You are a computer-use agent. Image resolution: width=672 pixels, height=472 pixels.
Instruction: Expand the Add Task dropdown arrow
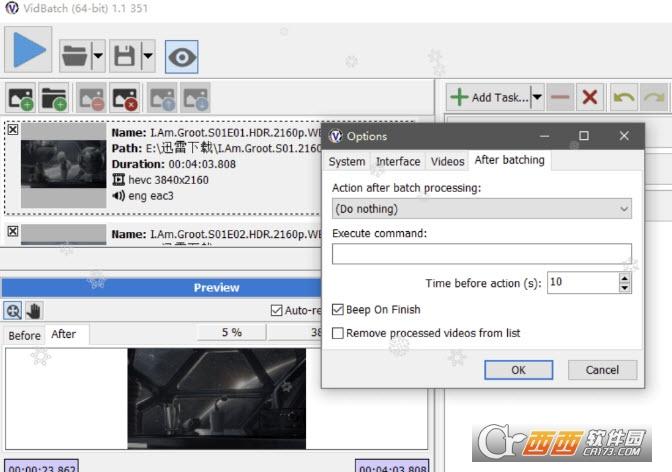tap(537, 97)
